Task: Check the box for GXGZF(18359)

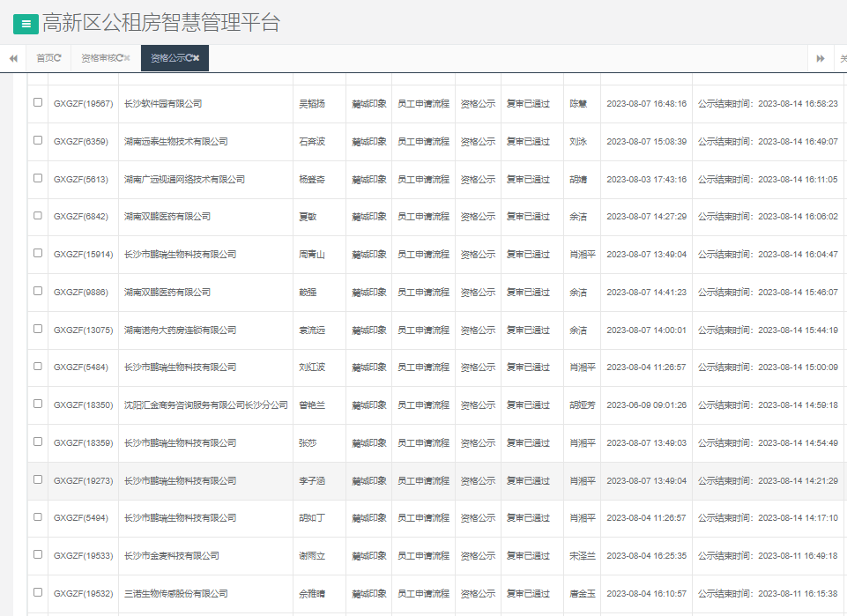Action: pyautogui.click(x=38, y=442)
